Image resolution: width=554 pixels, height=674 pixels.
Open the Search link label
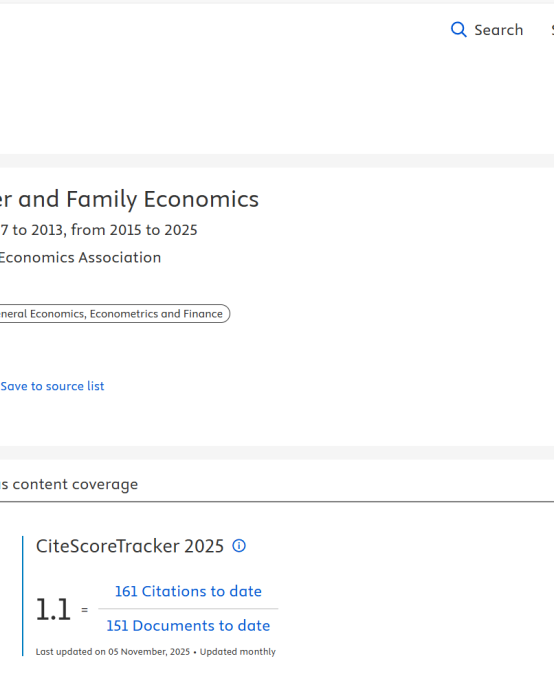pyautogui.click(x=499, y=30)
